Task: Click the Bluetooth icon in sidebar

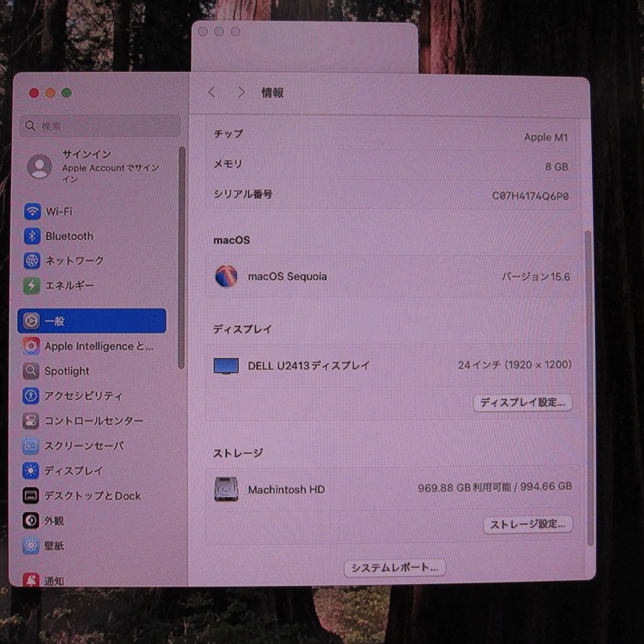Action: click(32, 236)
